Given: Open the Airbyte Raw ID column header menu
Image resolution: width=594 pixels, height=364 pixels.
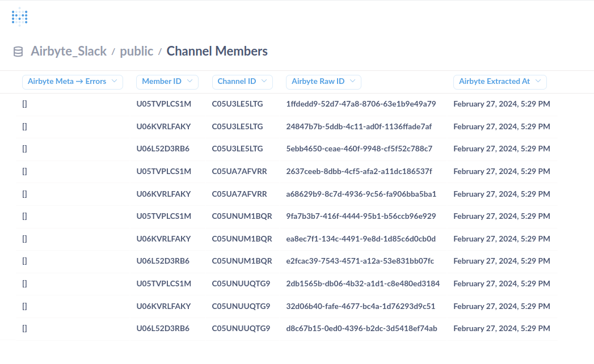Looking at the screenshot, I should (323, 82).
